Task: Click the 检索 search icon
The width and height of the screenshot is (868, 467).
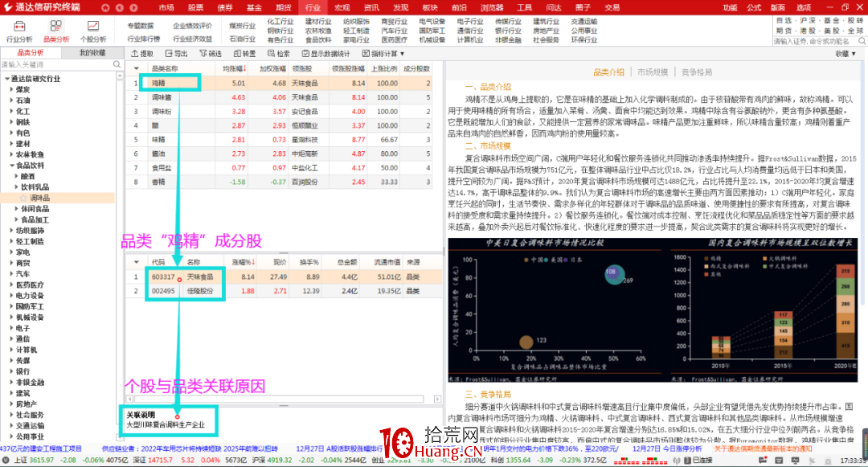Action: pyautogui.click(x=272, y=54)
